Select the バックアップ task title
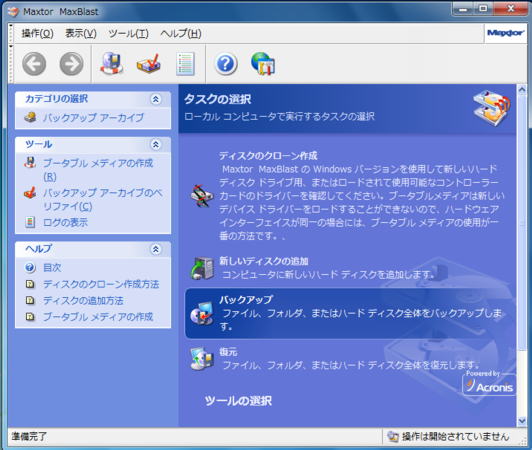The height and width of the screenshot is (450, 532). (246, 299)
